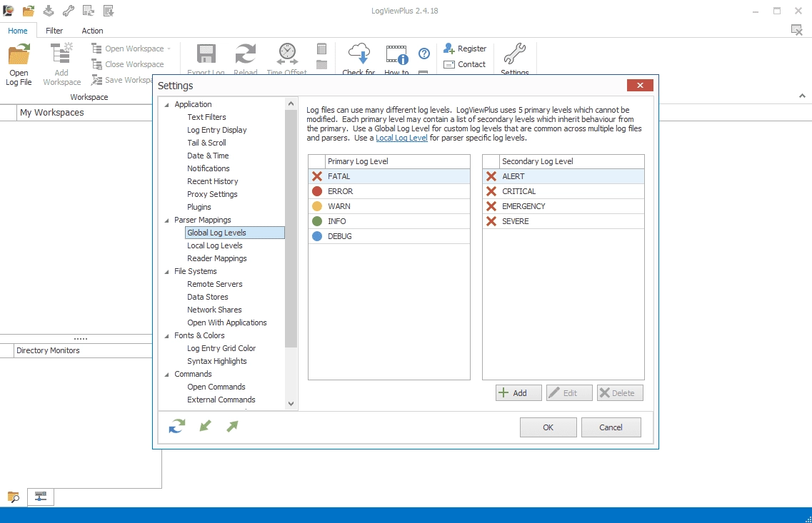Click the quick access open folder icon

point(29,11)
